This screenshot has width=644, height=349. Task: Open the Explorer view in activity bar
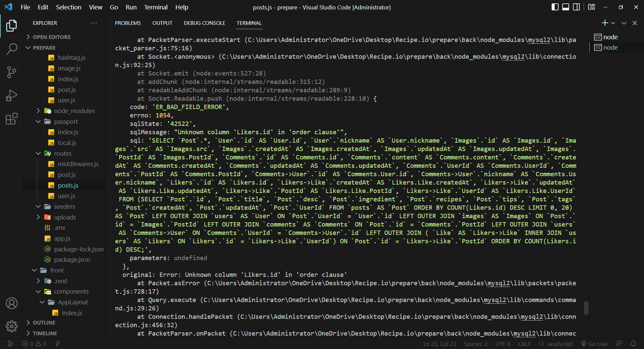click(11, 26)
